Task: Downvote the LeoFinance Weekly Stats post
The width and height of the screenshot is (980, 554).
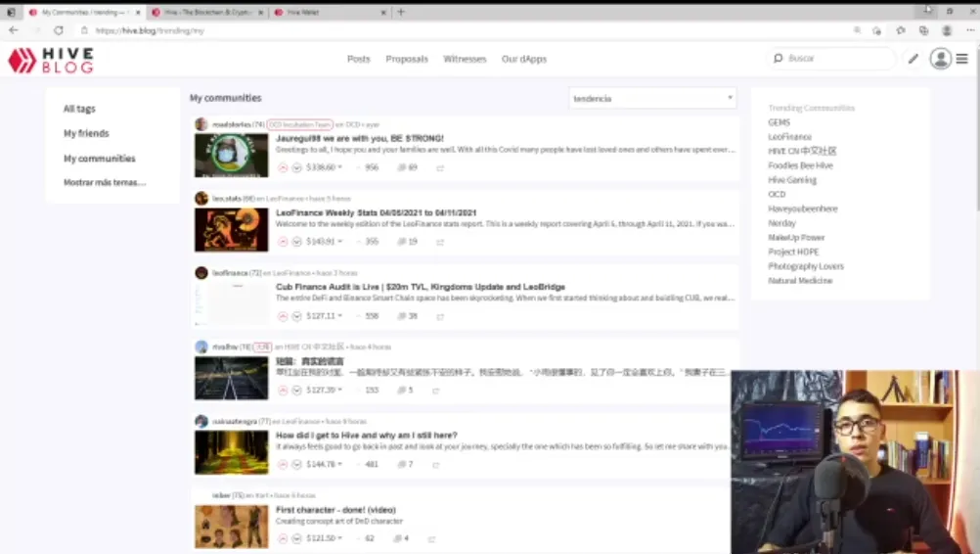Action: [297, 242]
